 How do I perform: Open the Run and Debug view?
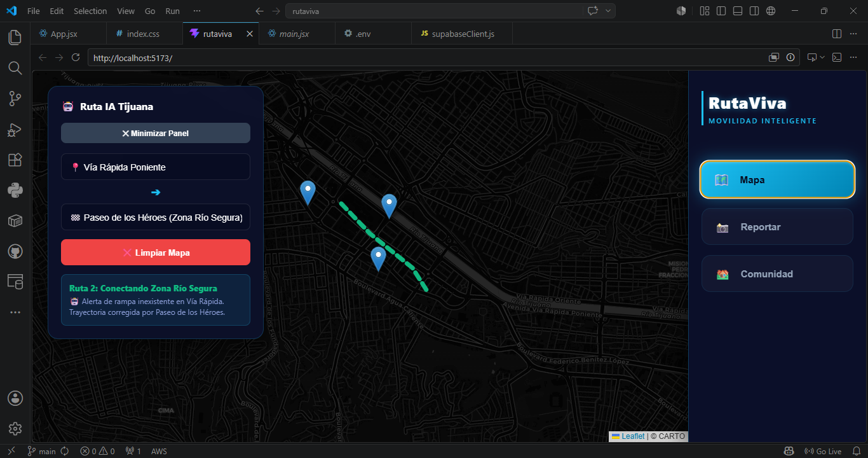(15, 129)
